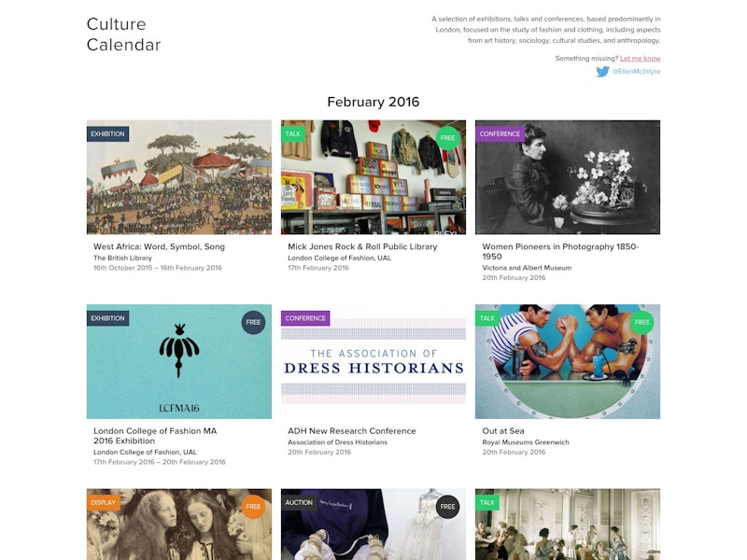Click the orange DISPLAY badge on bottom left card
This screenshot has height=560, width=747.
tap(106, 502)
